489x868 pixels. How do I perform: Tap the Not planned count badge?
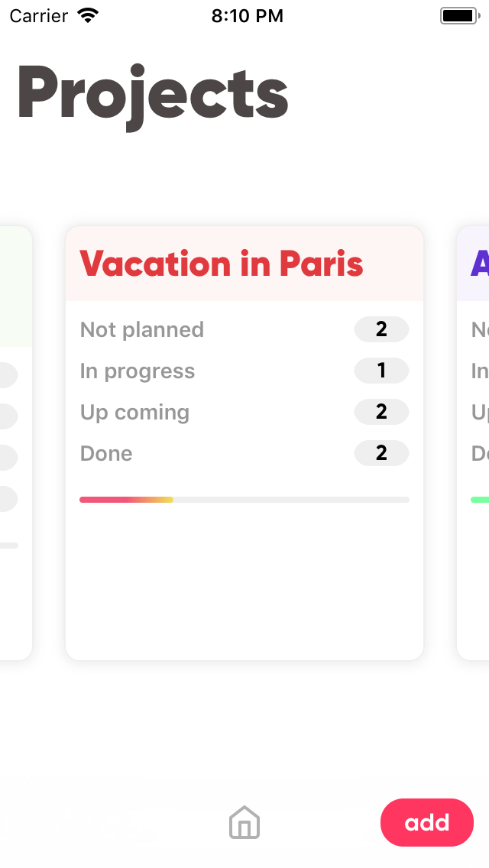[x=381, y=330]
